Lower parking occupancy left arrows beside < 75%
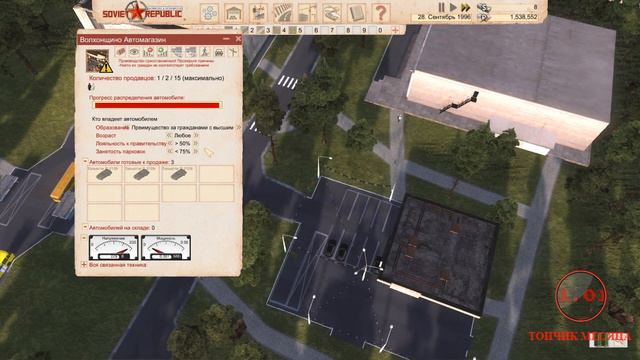 click(x=169, y=151)
